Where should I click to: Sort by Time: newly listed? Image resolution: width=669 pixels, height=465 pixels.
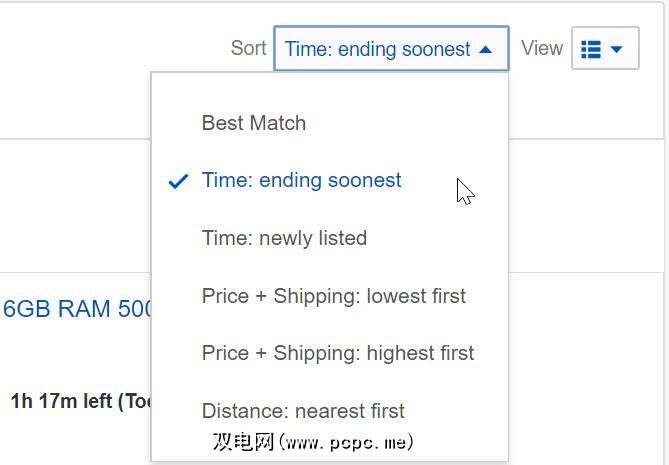284,238
